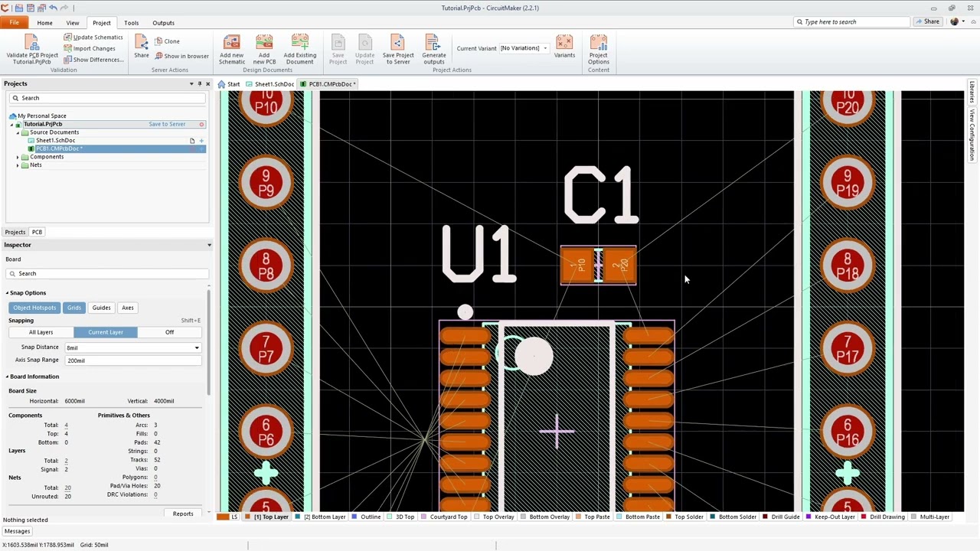The height and width of the screenshot is (551, 980).
Task: Click Validate PCB Project Tutorial.PrjPcb icon
Action: [x=31, y=43]
